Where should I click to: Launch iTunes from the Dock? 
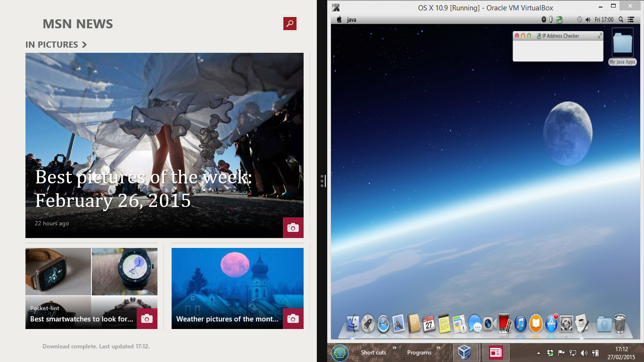pyautogui.click(x=520, y=324)
